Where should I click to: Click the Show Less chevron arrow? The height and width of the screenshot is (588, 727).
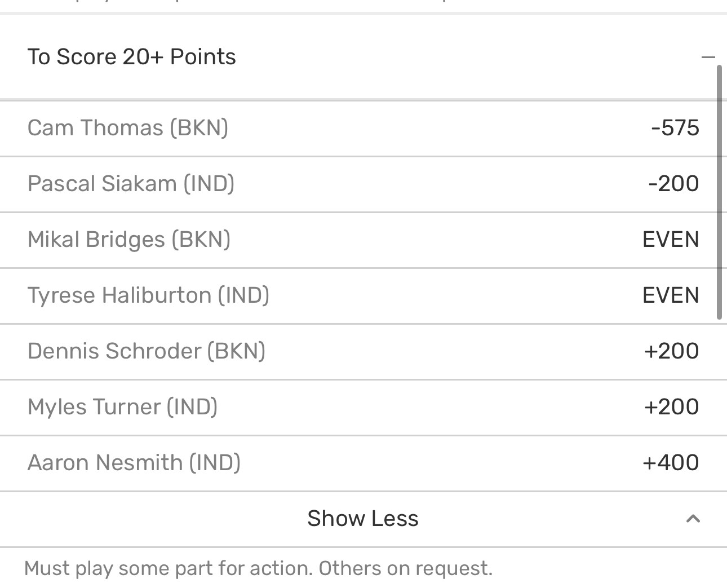point(693,519)
